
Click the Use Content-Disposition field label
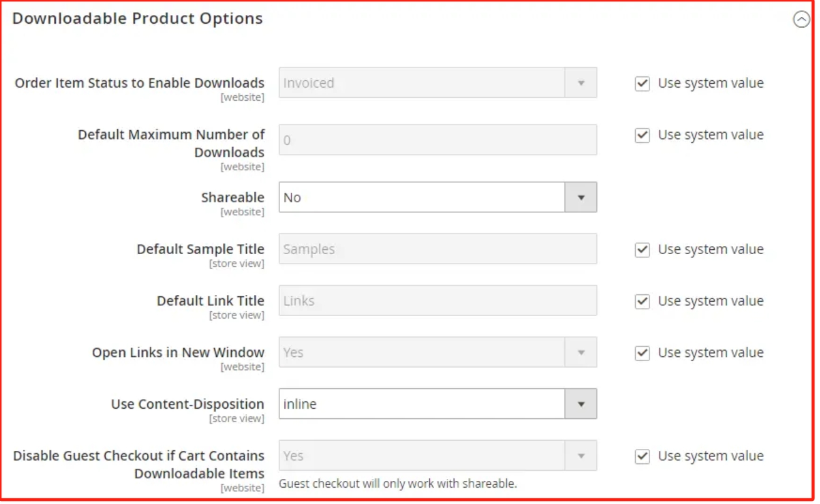click(187, 404)
